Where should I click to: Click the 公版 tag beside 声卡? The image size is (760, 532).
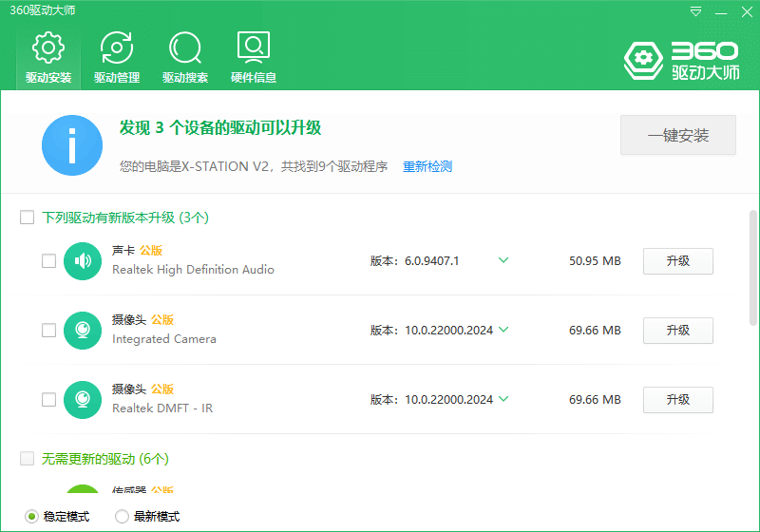pyautogui.click(x=151, y=251)
